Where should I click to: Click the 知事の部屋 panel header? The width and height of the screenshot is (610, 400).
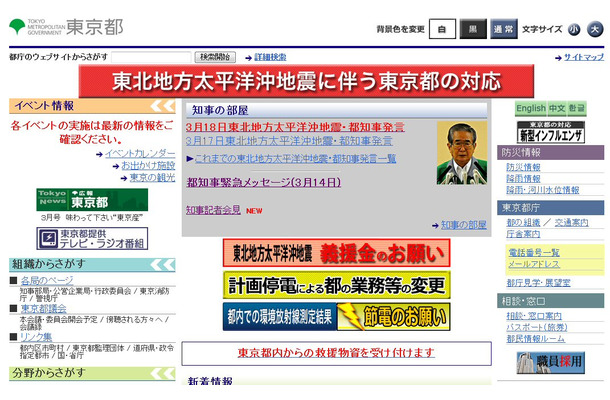(337, 111)
